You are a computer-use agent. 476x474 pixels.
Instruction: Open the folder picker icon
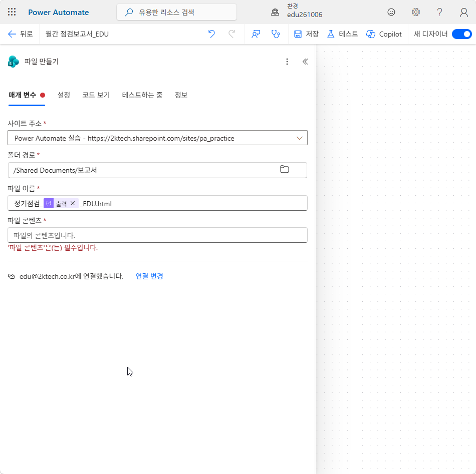(x=285, y=169)
